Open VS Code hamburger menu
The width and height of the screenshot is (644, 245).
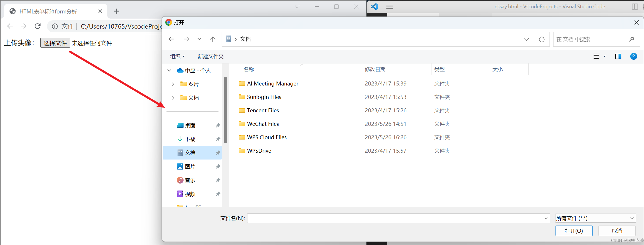(389, 7)
